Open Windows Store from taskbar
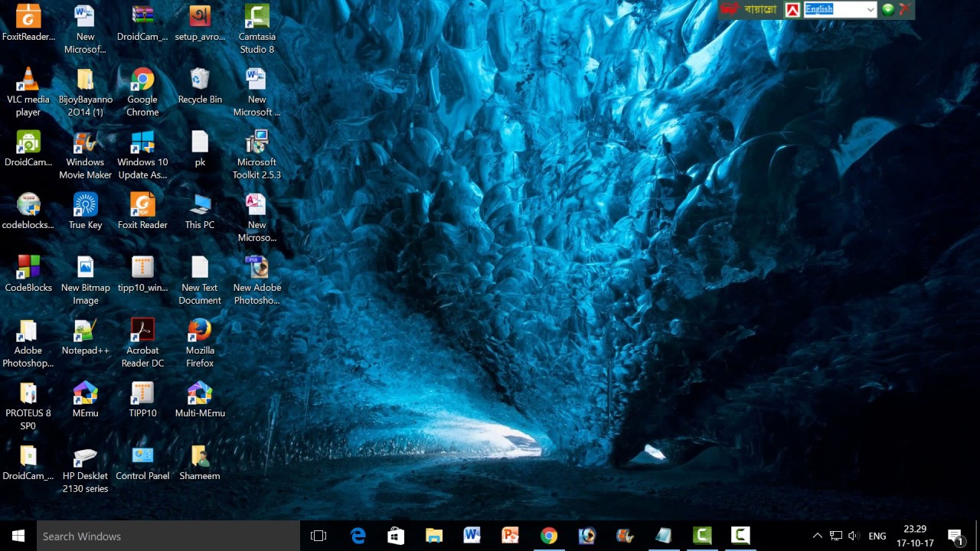 [x=396, y=536]
